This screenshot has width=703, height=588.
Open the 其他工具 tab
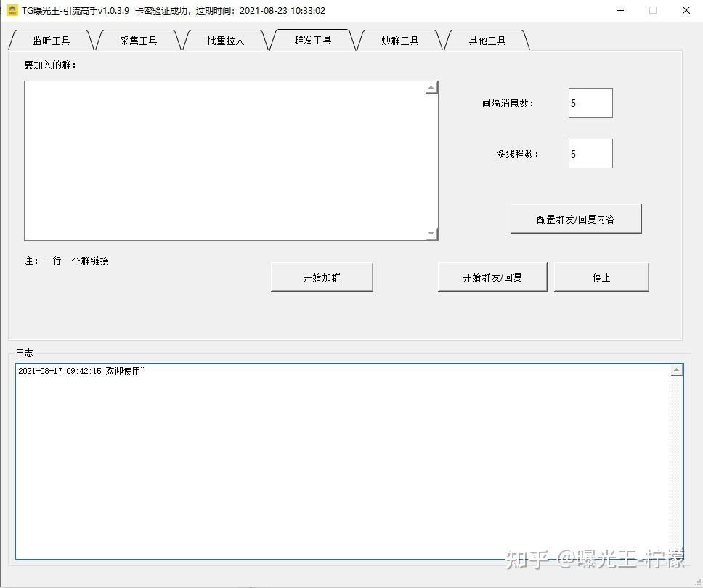coord(487,41)
